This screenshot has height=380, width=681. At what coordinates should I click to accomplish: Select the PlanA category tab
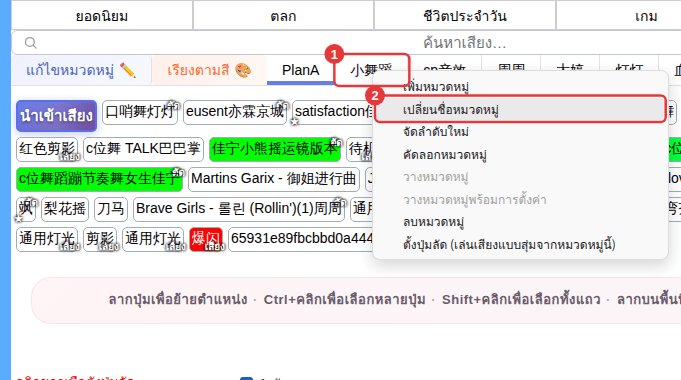click(301, 70)
